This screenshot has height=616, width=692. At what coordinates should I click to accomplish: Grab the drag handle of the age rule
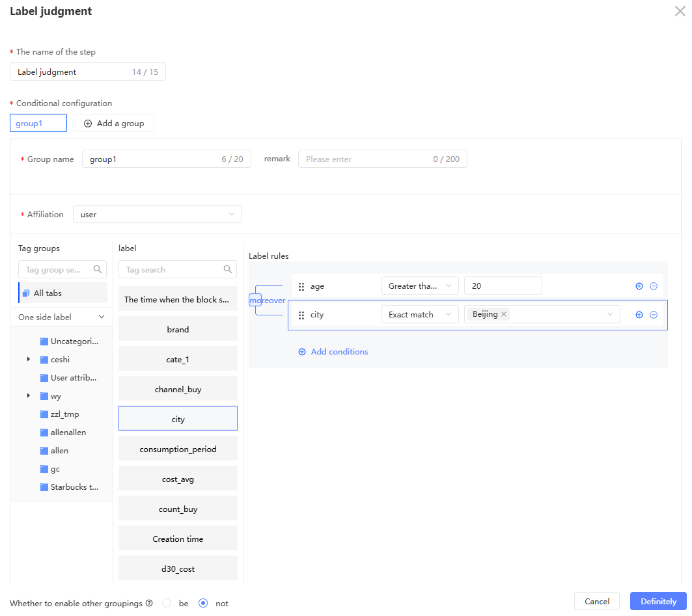(301, 287)
